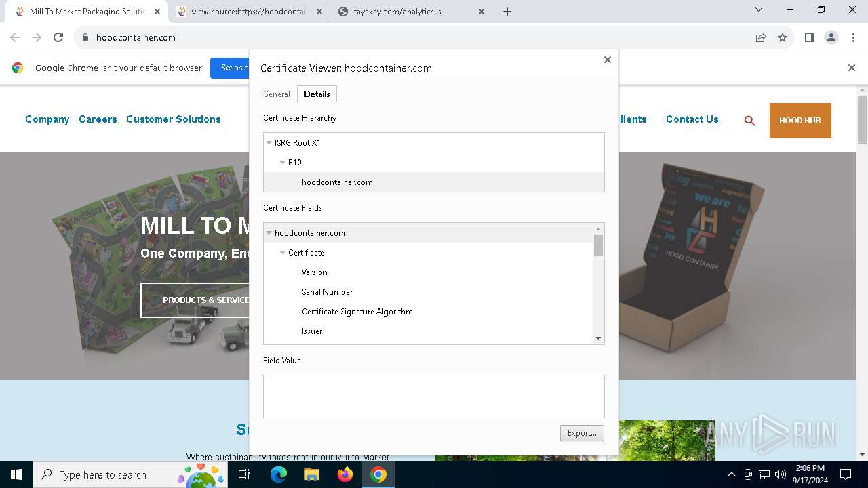Image resolution: width=868 pixels, height=488 pixels.
Task: Launch Firefox from taskbar
Action: point(345,474)
